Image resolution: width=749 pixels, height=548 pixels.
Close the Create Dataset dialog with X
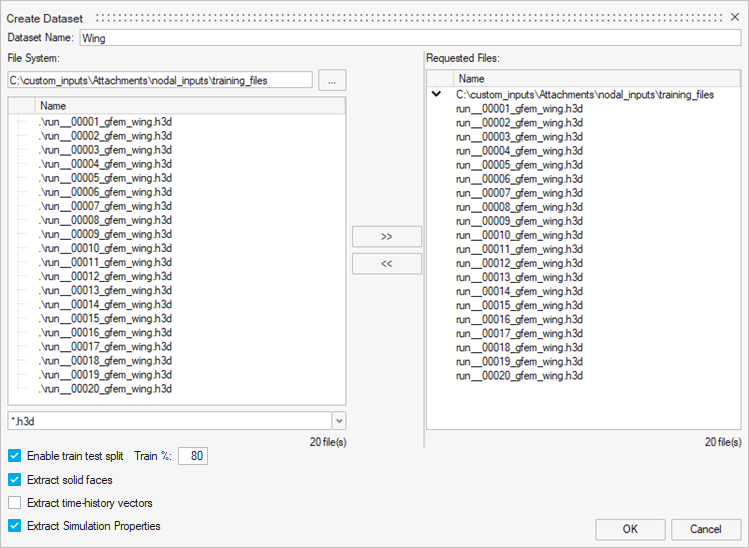pyautogui.click(x=735, y=17)
